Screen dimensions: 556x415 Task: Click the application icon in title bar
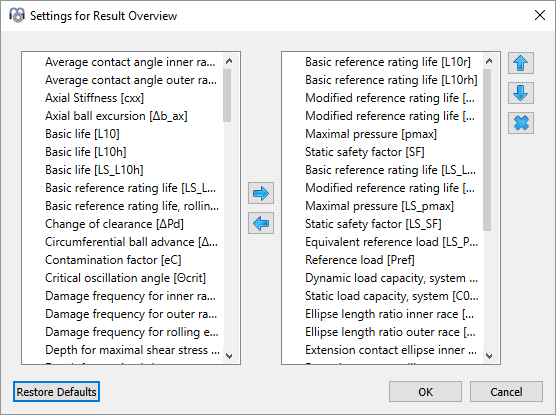17,16
